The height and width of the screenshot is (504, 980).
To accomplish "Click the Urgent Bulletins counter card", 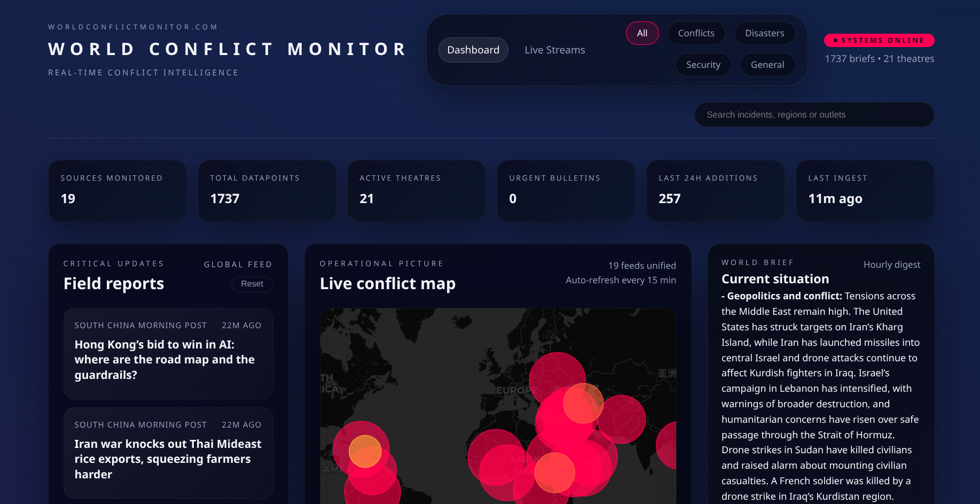I will (566, 191).
